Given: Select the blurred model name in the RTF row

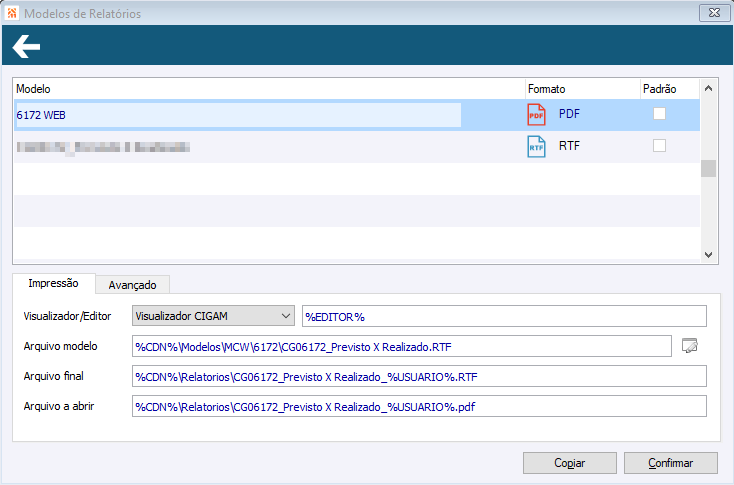Looking at the screenshot, I should pyautogui.click(x=103, y=147).
